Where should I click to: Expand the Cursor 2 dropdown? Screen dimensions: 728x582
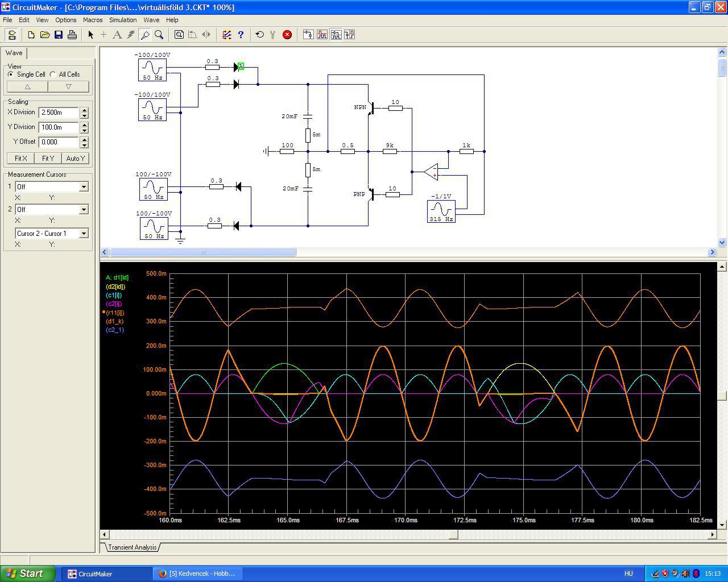coord(84,210)
